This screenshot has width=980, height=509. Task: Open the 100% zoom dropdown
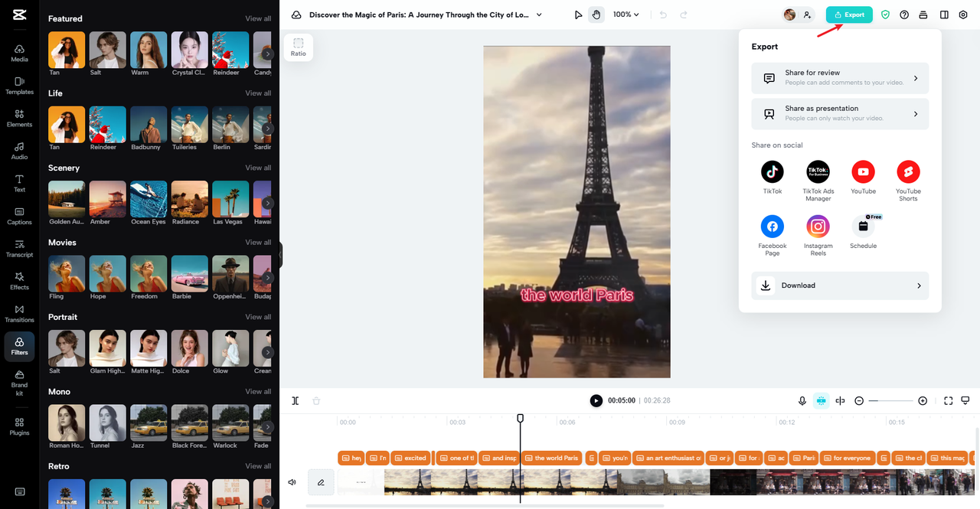(x=626, y=15)
